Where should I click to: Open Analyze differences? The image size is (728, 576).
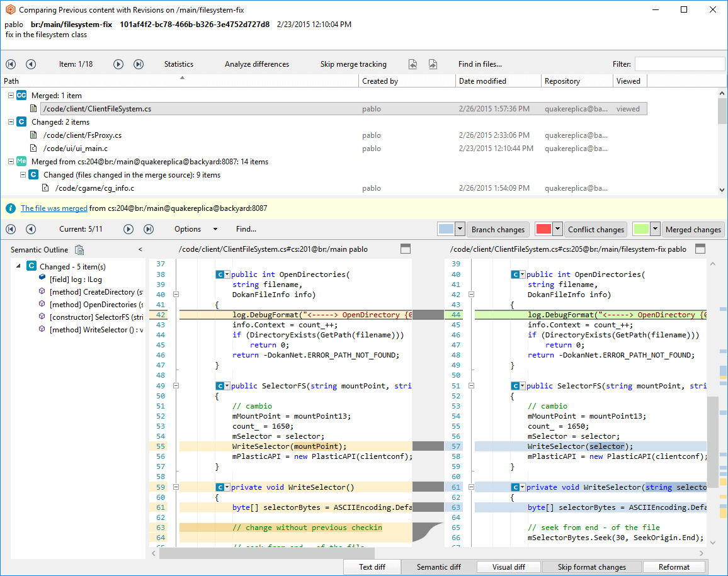pos(257,64)
